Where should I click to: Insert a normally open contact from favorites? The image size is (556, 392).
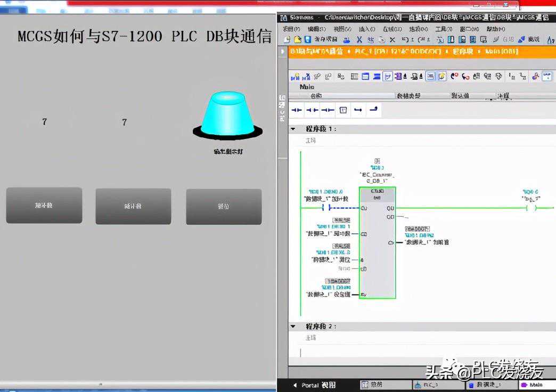pos(297,110)
